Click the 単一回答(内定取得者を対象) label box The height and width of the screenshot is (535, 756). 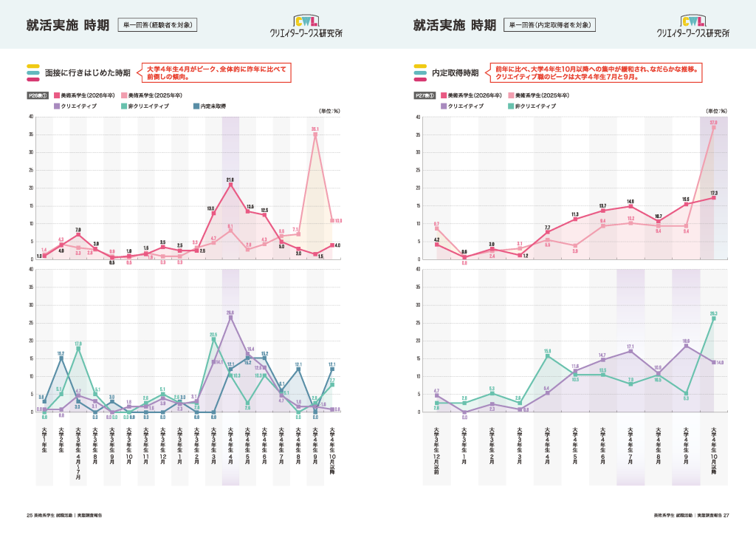tap(550, 25)
